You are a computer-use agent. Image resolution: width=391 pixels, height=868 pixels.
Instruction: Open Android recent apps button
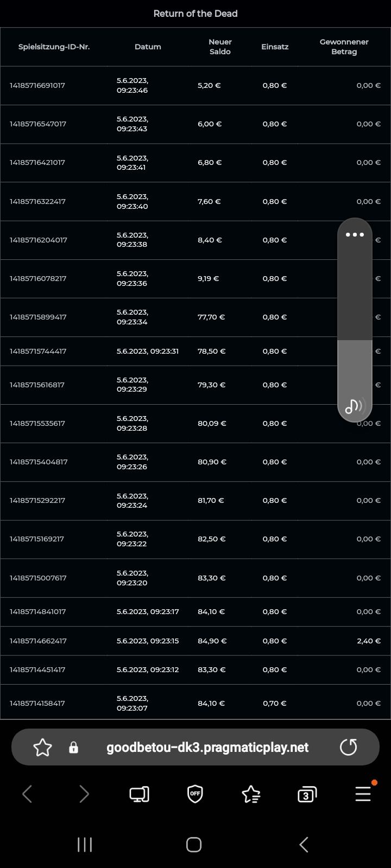[x=85, y=845]
